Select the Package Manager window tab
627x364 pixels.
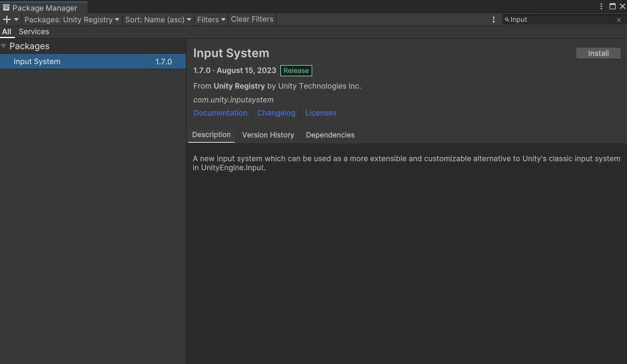click(x=44, y=8)
